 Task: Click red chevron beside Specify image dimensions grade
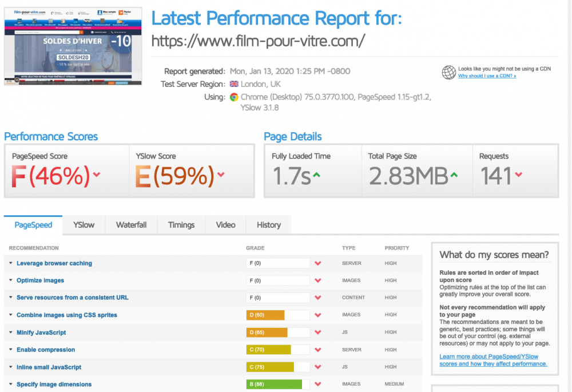point(317,384)
